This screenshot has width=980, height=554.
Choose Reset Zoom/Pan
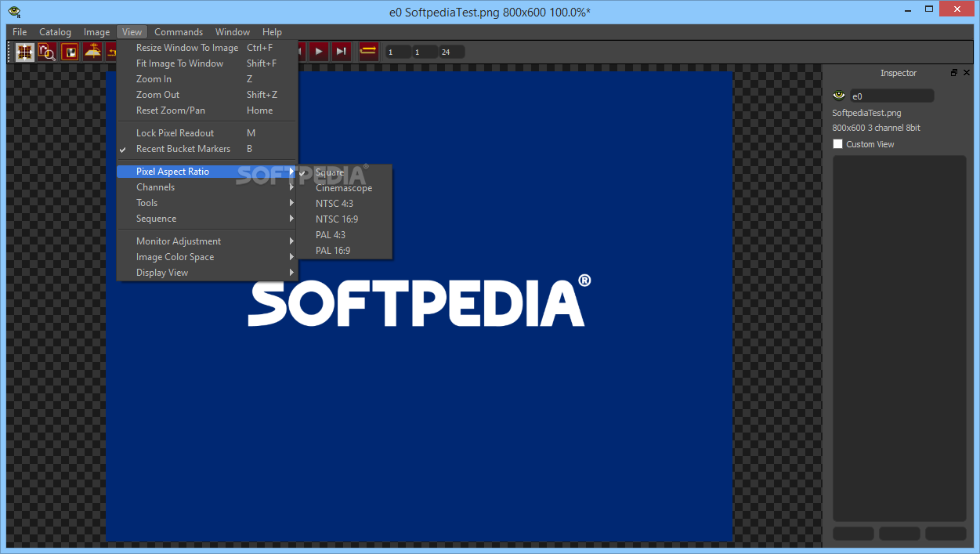coord(207,110)
